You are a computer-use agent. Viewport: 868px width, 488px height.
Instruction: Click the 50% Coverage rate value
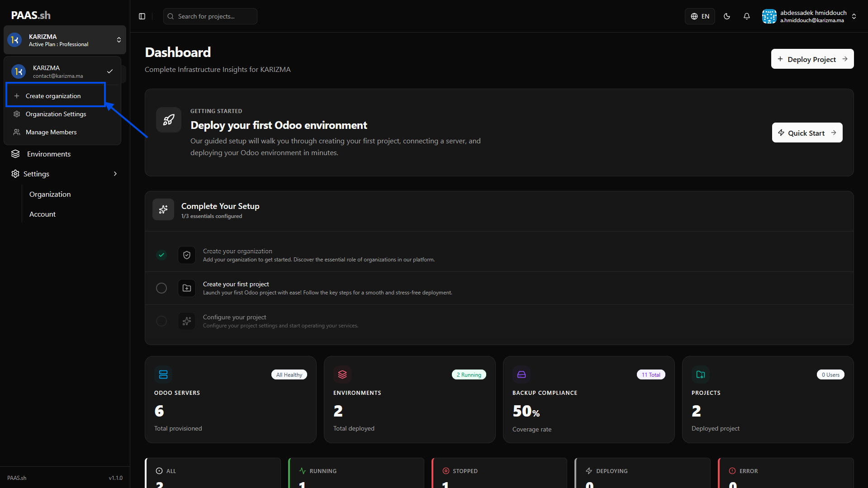coord(526,411)
